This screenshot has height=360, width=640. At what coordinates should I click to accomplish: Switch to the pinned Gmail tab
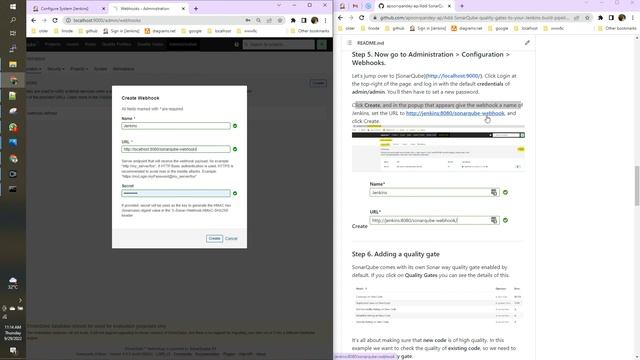coord(355,6)
